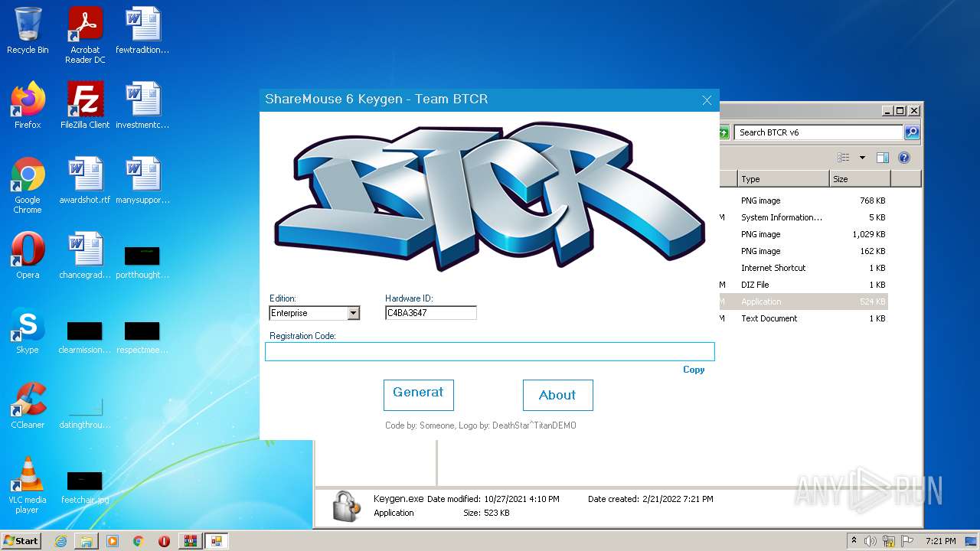Open Opera from the taskbar
Screen dimensions: 980x551
coord(164,541)
